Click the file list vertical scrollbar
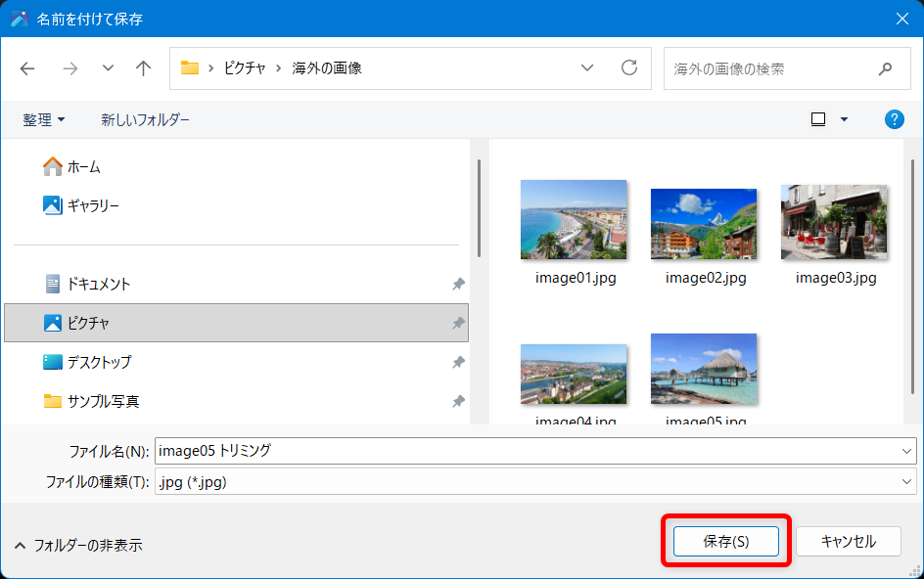 [x=913, y=277]
